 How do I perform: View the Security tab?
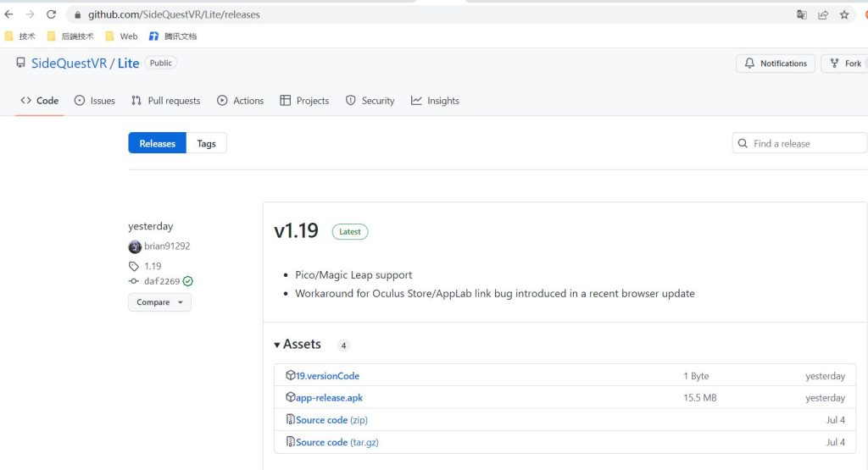370,101
